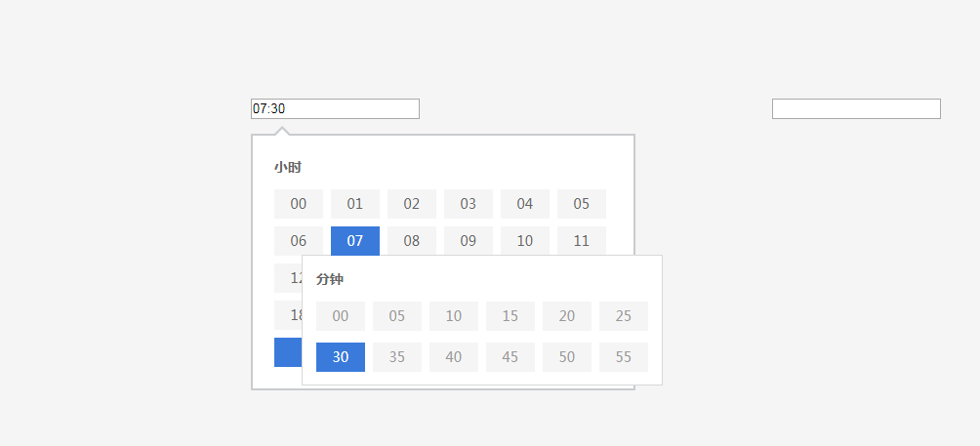Choose hour 03

469,204
